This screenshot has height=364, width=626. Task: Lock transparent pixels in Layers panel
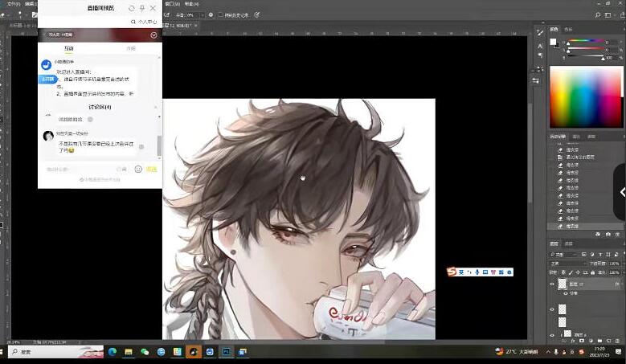(x=563, y=272)
